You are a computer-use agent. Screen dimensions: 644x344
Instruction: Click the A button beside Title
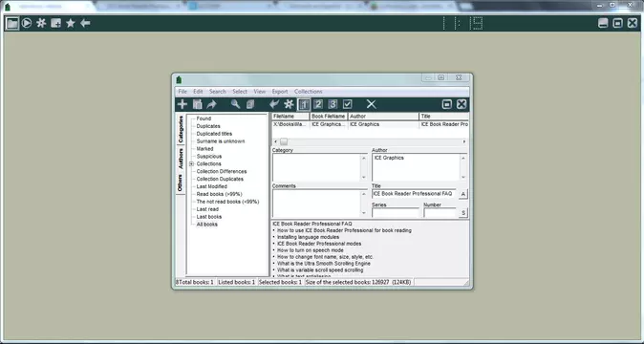[x=462, y=194]
